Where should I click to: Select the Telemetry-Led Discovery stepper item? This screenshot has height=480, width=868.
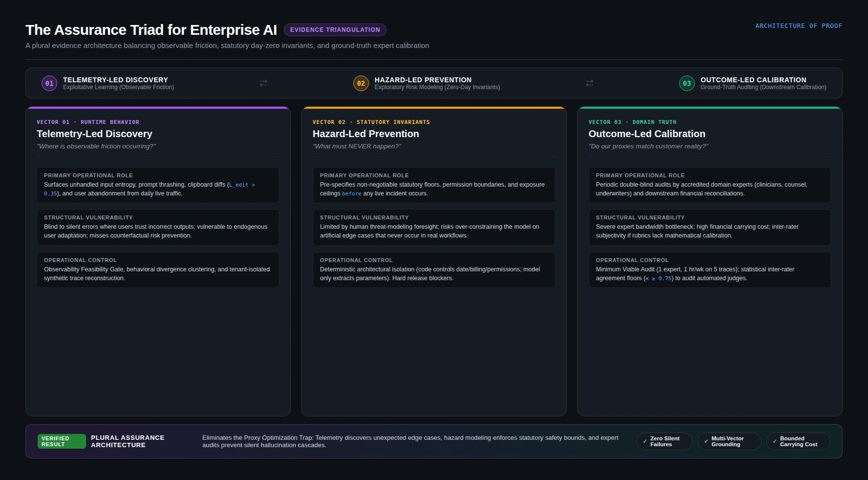pos(108,83)
